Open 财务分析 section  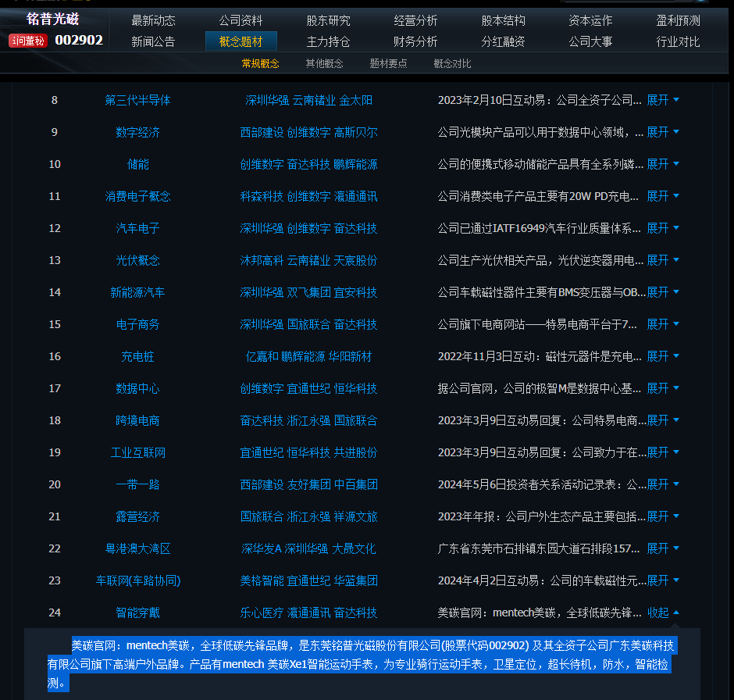click(415, 41)
